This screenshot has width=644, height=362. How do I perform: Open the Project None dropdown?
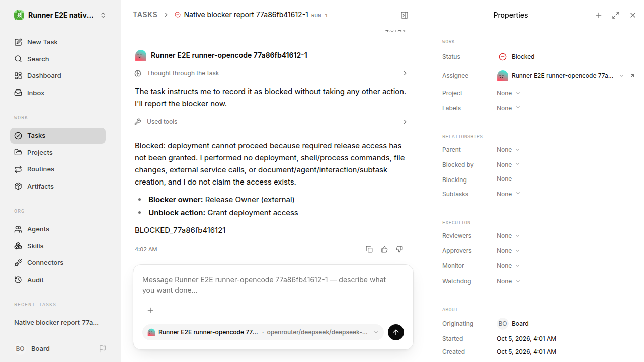point(508,93)
